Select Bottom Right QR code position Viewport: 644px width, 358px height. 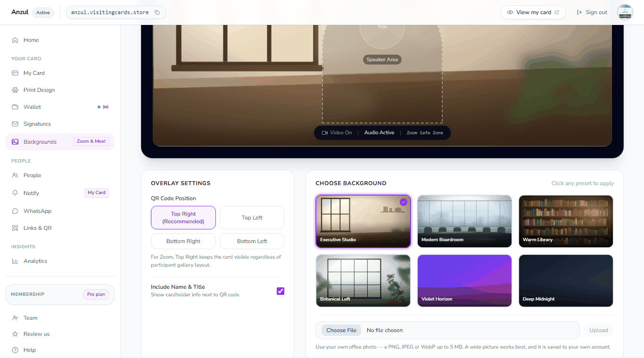tap(183, 241)
